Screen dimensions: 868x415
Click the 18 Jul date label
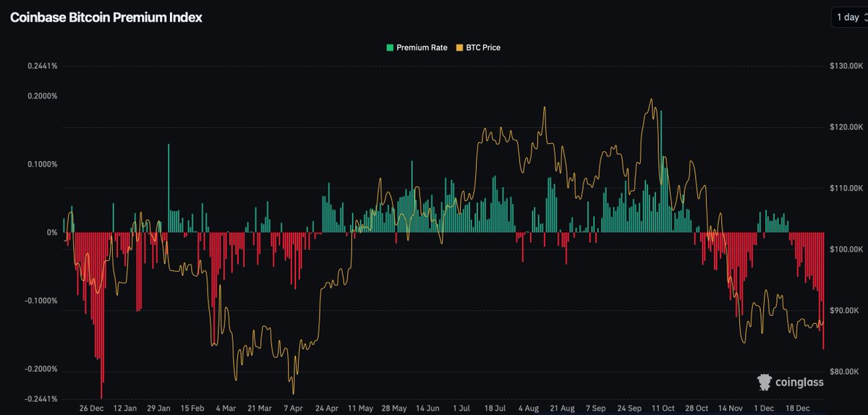coord(496,408)
